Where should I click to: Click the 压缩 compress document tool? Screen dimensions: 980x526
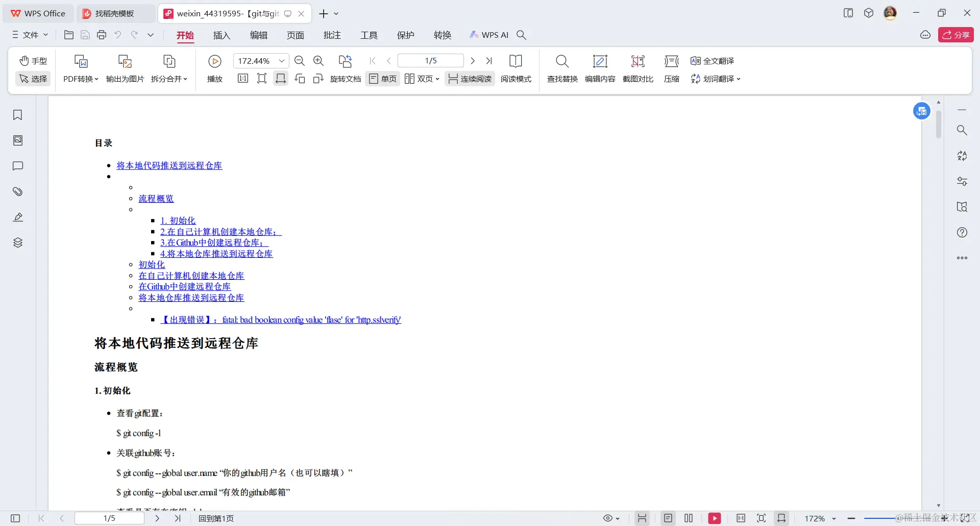671,69
